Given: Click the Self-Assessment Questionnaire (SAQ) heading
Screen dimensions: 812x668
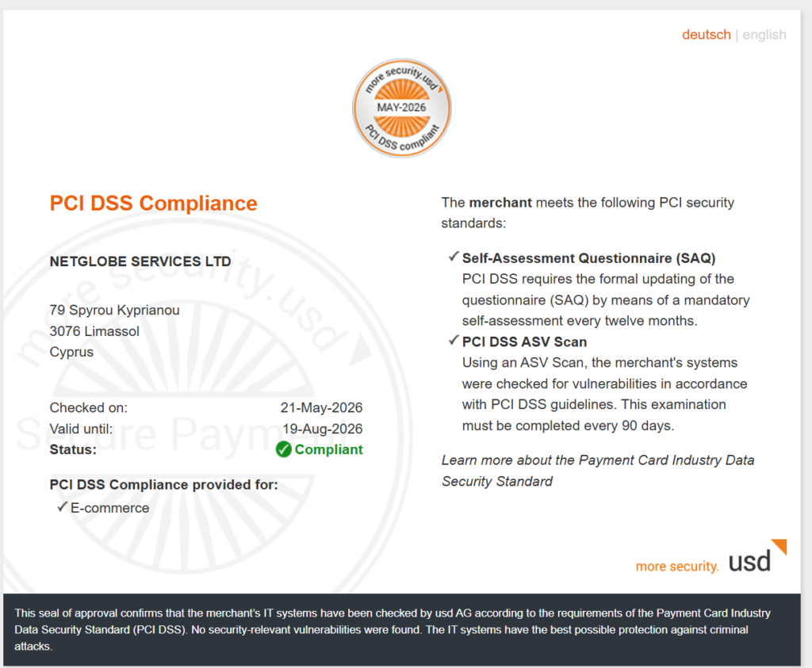Looking at the screenshot, I should pyautogui.click(x=589, y=258).
